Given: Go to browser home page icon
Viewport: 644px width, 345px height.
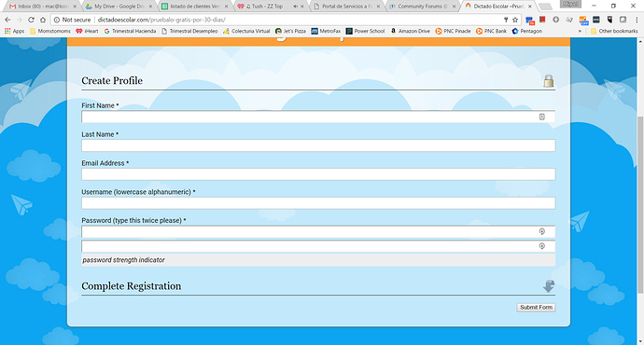Looking at the screenshot, I should [x=43, y=20].
